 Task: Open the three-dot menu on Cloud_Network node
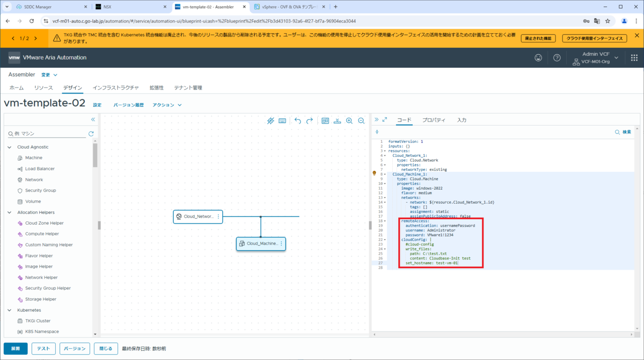coord(218,217)
